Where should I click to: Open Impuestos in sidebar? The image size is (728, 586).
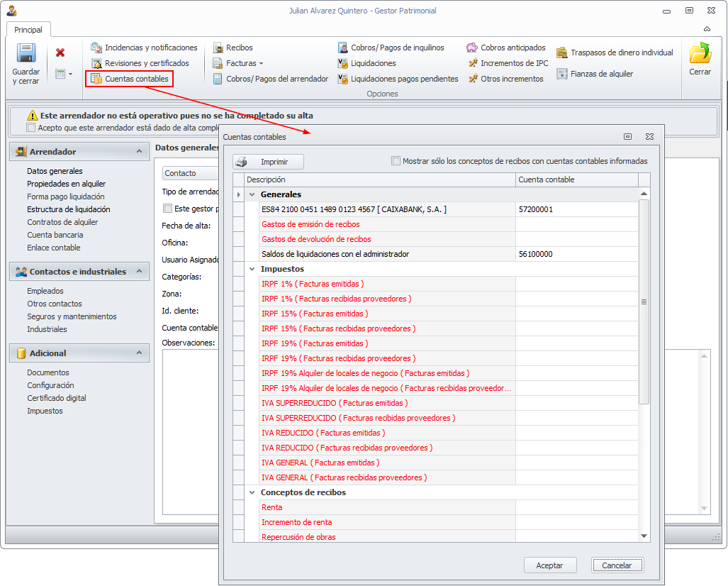tap(45, 411)
